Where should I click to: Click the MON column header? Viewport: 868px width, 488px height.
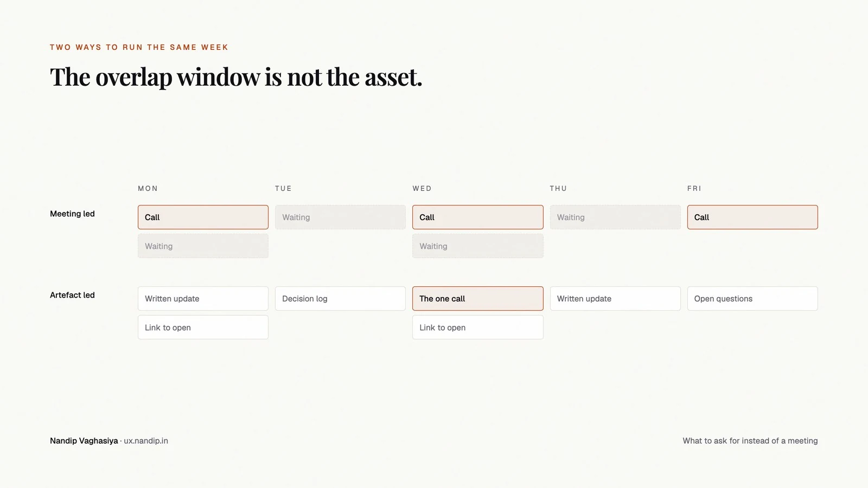(x=148, y=189)
